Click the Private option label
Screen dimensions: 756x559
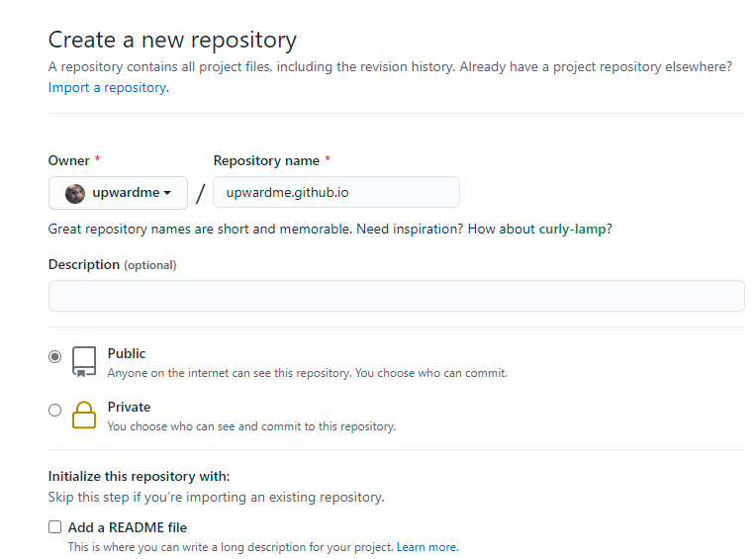tap(129, 408)
